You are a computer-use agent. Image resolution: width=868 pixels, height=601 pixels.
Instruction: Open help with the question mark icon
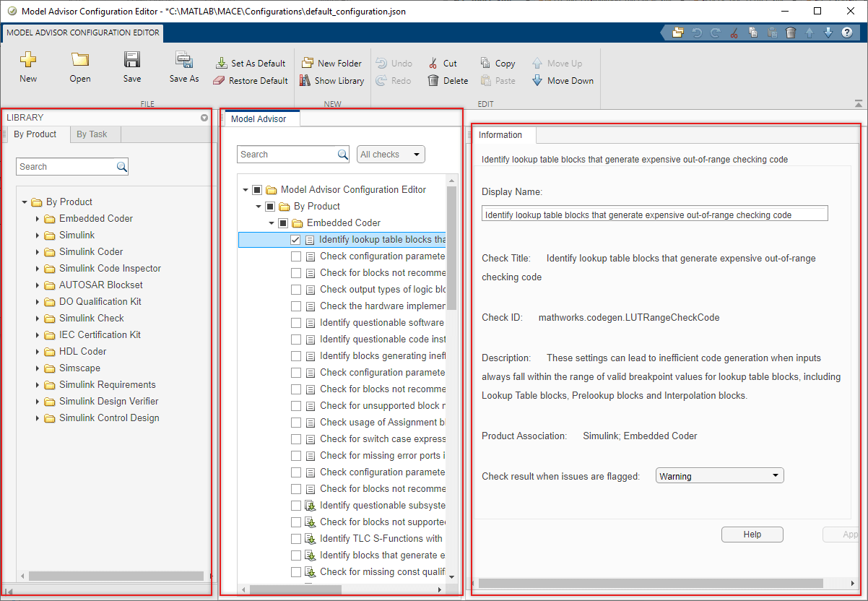[847, 33]
